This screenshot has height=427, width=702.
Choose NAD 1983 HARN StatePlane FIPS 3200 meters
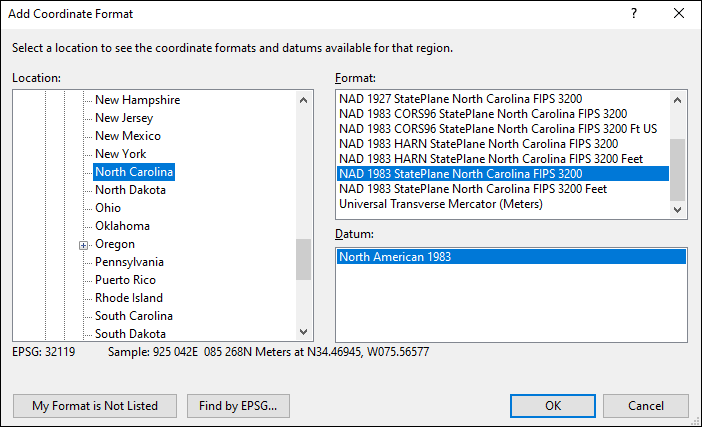503,144
